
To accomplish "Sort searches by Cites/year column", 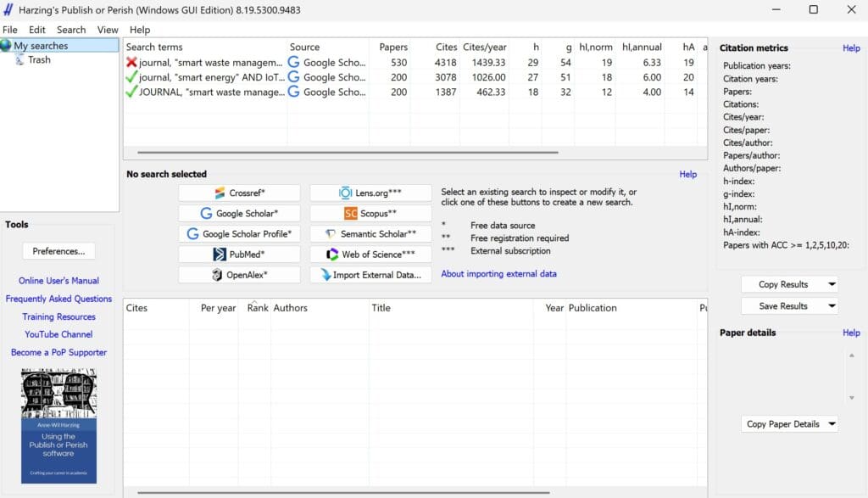I will 484,48.
